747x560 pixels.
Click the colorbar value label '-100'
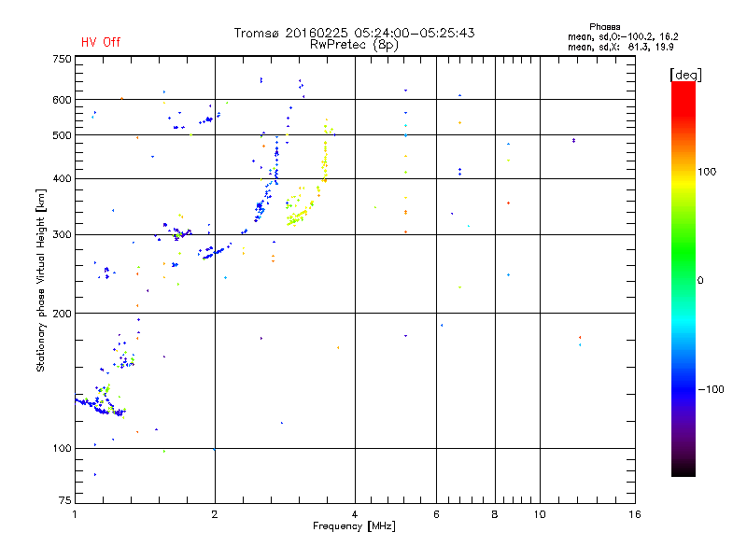click(711, 389)
